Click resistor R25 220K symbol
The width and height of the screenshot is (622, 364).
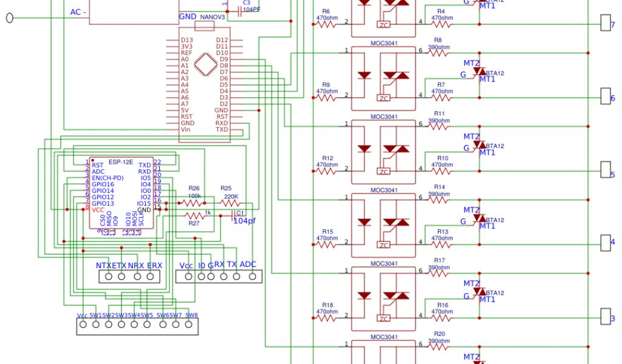(229, 203)
